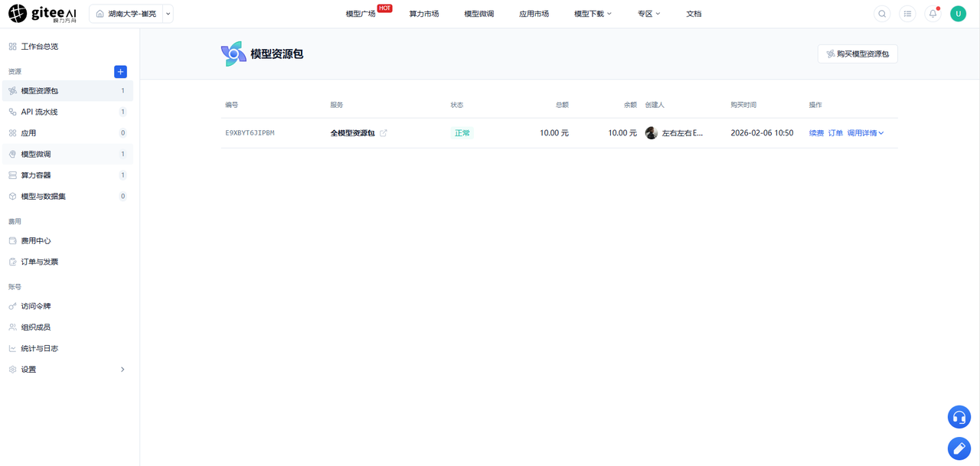
Task: Open customer service headset icon
Action: (959, 417)
